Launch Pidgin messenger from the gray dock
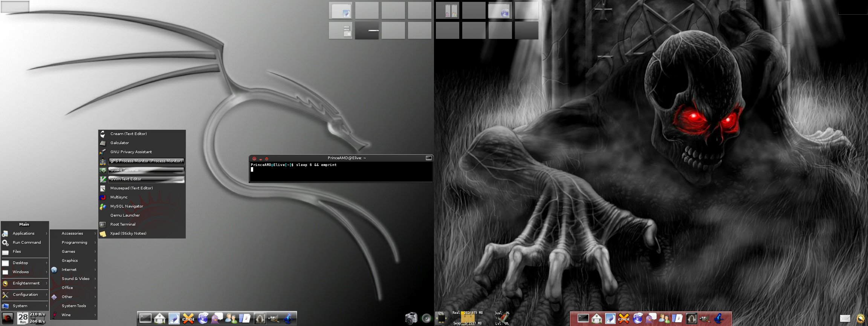Screen dimensions: 868x326 (x=217, y=318)
